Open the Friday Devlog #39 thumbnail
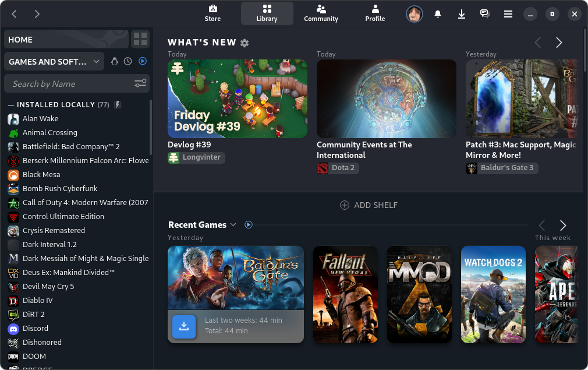The image size is (588, 370). (x=238, y=98)
